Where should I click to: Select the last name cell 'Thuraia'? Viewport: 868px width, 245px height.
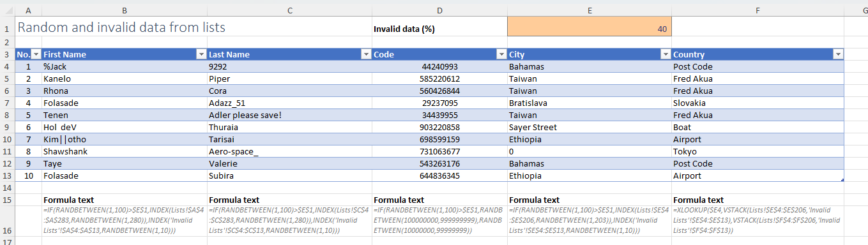pos(289,128)
